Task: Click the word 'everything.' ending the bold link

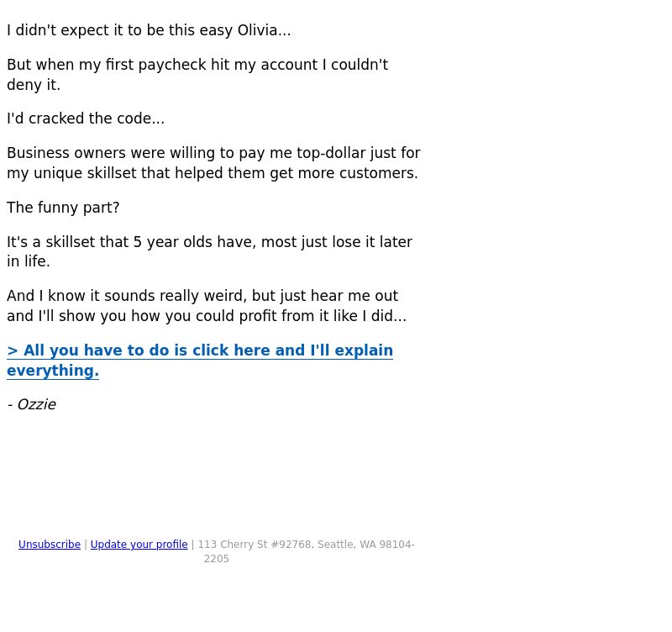Action: point(53,371)
